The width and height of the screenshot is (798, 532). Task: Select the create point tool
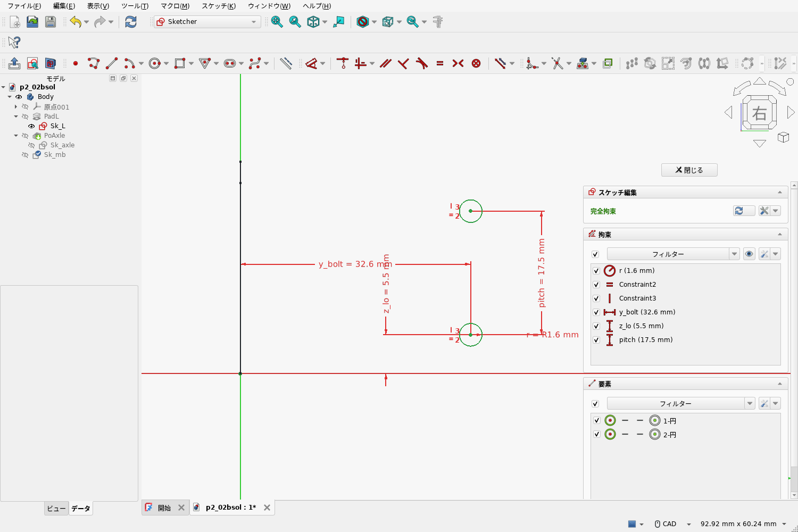[x=76, y=63]
